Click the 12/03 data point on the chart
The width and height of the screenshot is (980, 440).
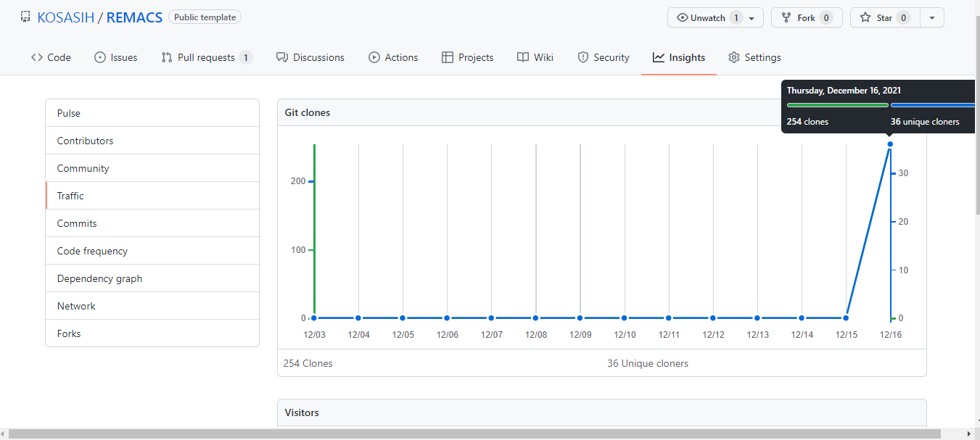pyautogui.click(x=314, y=317)
